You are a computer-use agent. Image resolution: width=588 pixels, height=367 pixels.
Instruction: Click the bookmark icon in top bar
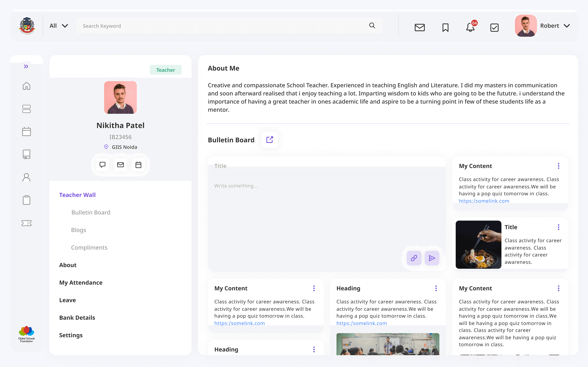pyautogui.click(x=445, y=27)
